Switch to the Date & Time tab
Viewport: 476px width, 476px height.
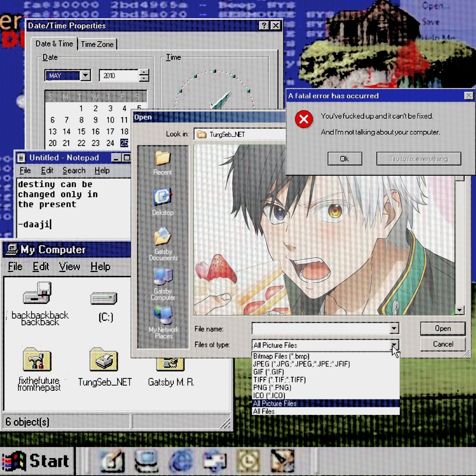[54, 44]
